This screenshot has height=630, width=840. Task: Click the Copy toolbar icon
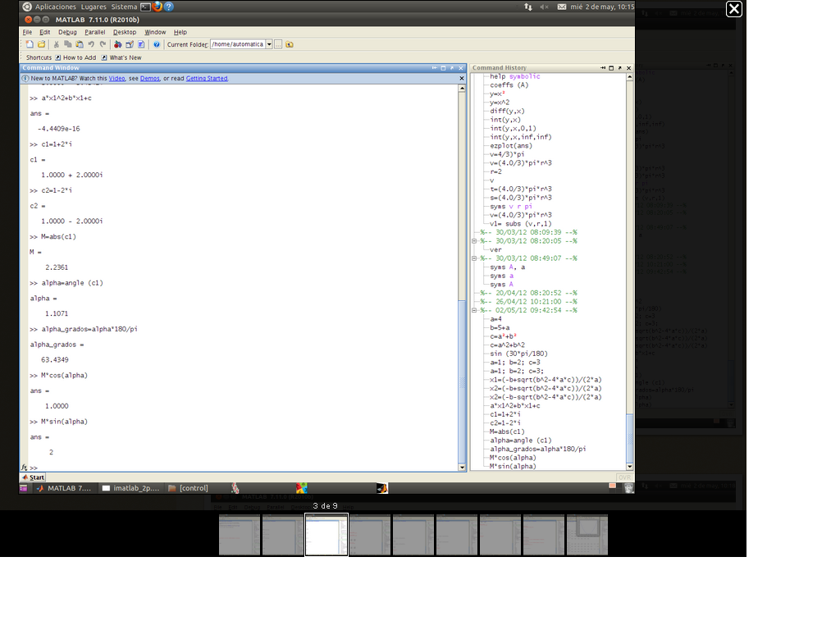[x=67, y=44]
